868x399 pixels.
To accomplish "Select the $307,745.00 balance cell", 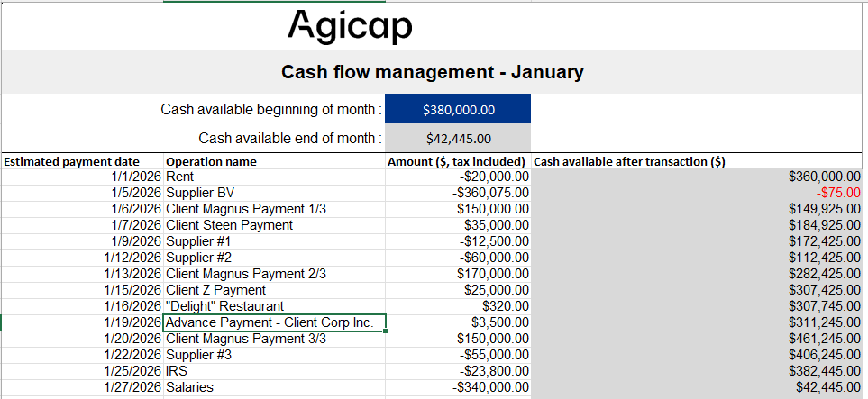I will [x=697, y=306].
